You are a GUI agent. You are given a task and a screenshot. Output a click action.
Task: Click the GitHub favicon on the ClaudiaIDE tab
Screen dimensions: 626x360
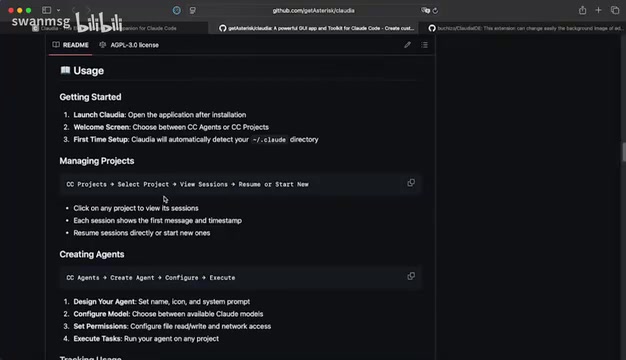coord(432,28)
